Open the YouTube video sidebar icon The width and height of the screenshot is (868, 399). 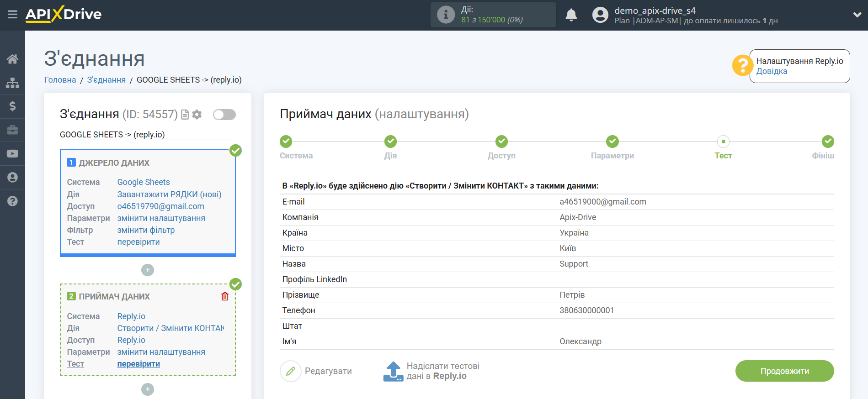point(12,154)
